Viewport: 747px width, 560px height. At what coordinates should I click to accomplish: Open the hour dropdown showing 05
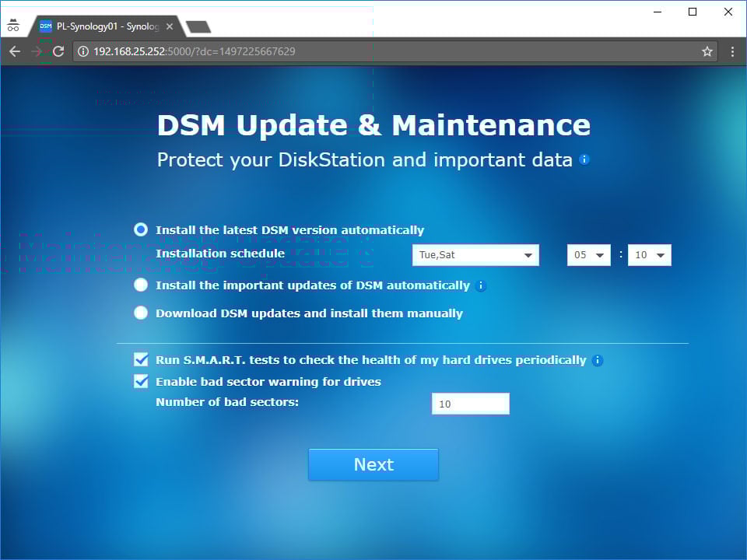(589, 255)
